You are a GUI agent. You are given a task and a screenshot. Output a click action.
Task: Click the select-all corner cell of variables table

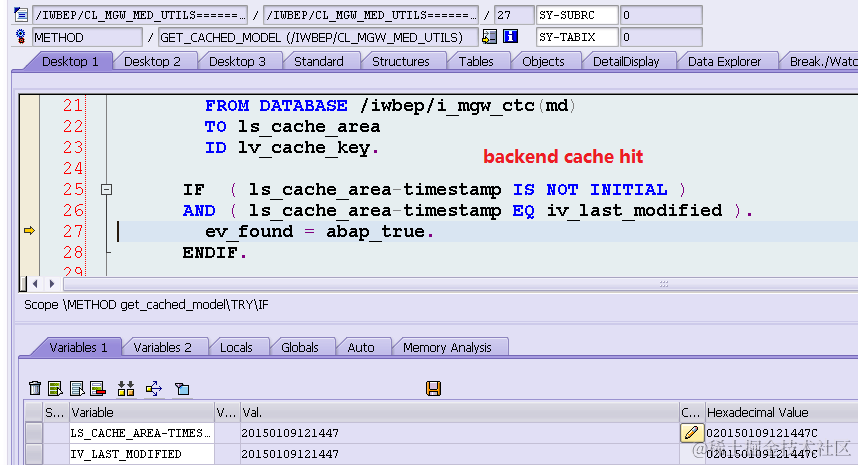[x=33, y=412]
